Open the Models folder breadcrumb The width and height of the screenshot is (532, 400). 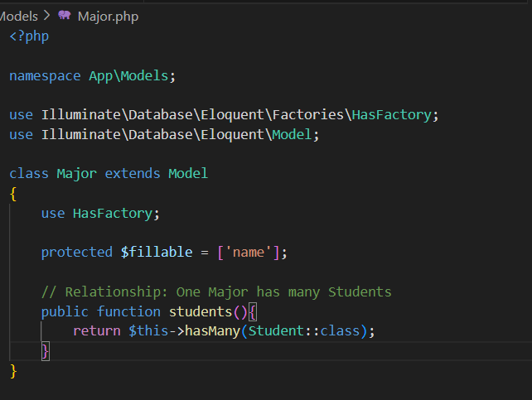18,16
